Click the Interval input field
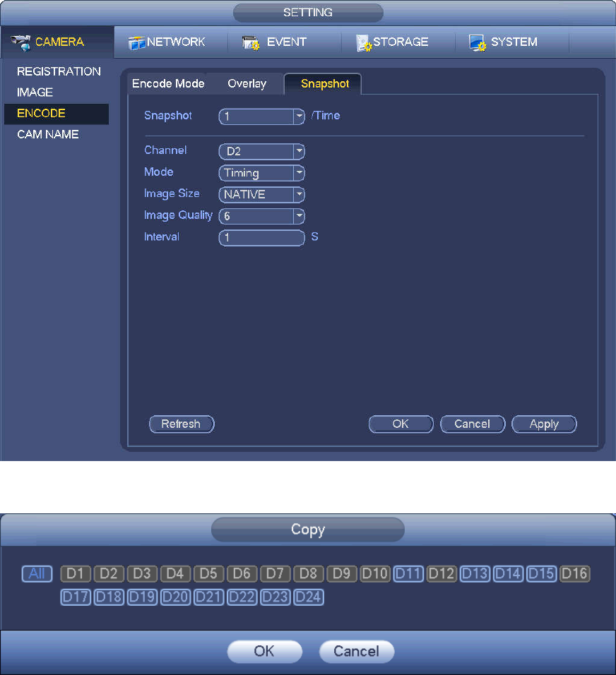This screenshot has height=675, width=616. pyautogui.click(x=262, y=238)
